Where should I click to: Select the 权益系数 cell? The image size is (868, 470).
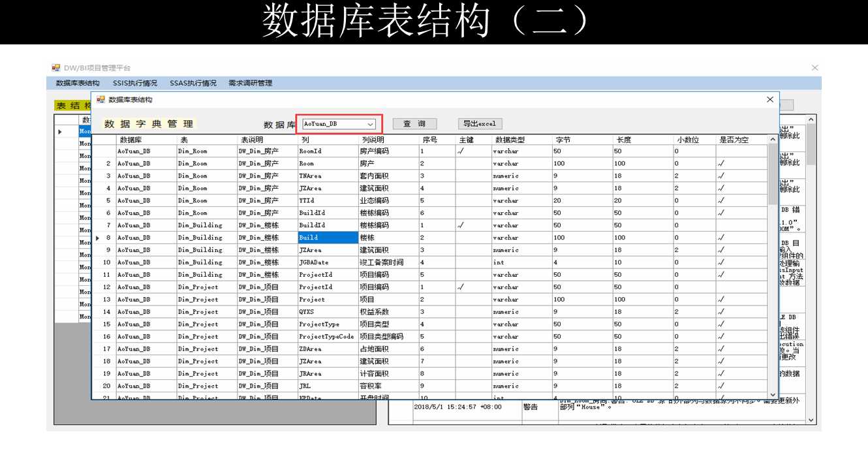[388, 312]
